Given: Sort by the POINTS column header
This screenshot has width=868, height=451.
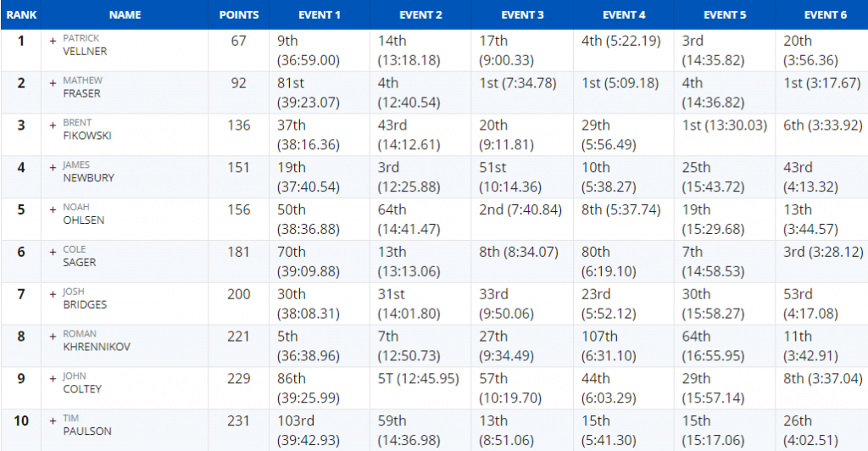Looking at the screenshot, I should pos(238,15).
